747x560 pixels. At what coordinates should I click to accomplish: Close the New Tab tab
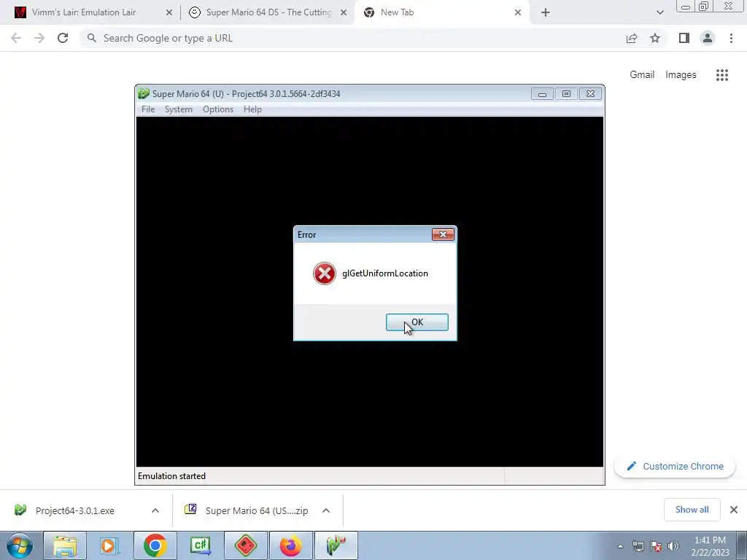[x=518, y=13]
